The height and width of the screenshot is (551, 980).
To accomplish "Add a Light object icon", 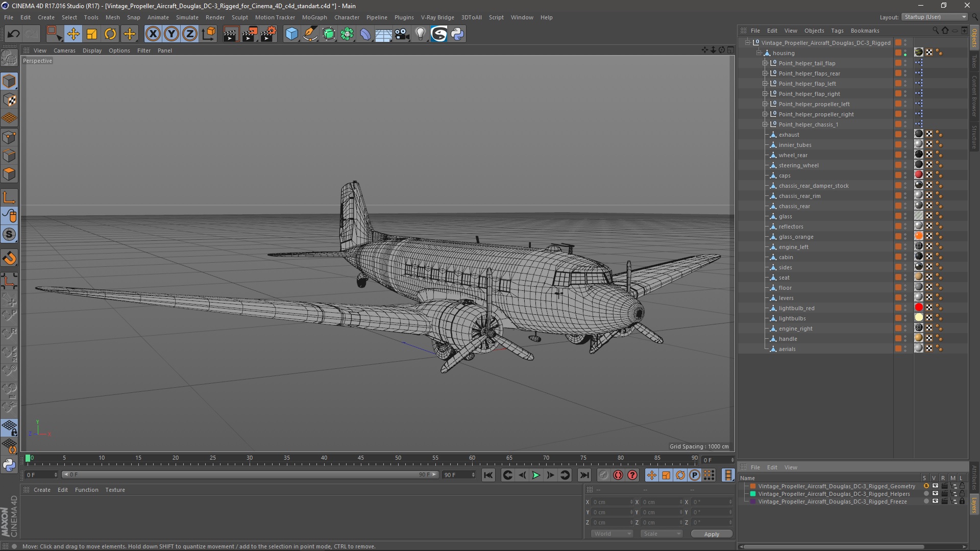I will click(421, 34).
